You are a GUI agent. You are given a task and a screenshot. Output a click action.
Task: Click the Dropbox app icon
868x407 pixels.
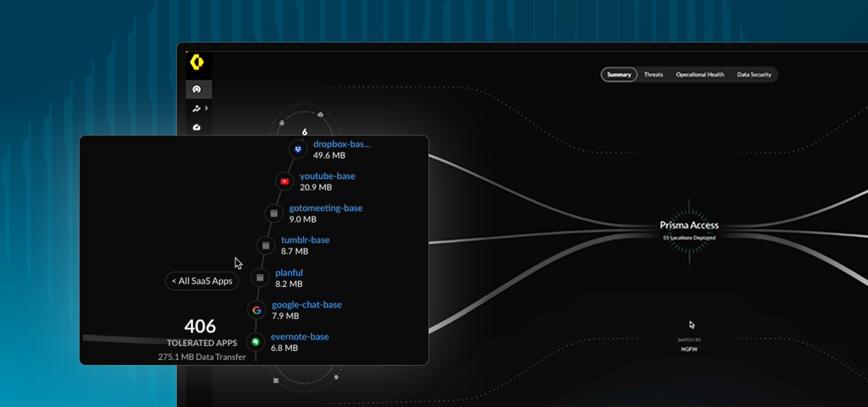(298, 149)
